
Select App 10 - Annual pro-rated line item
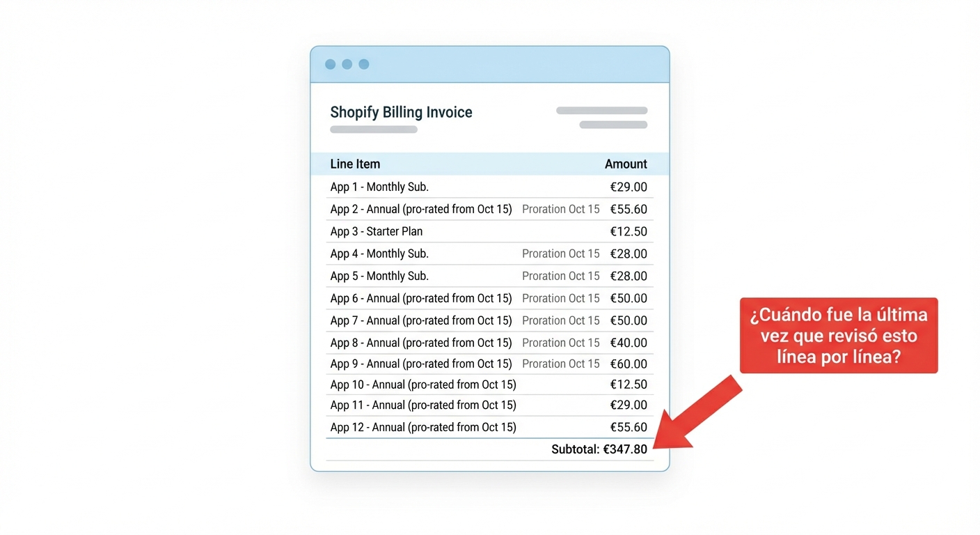tap(489, 385)
